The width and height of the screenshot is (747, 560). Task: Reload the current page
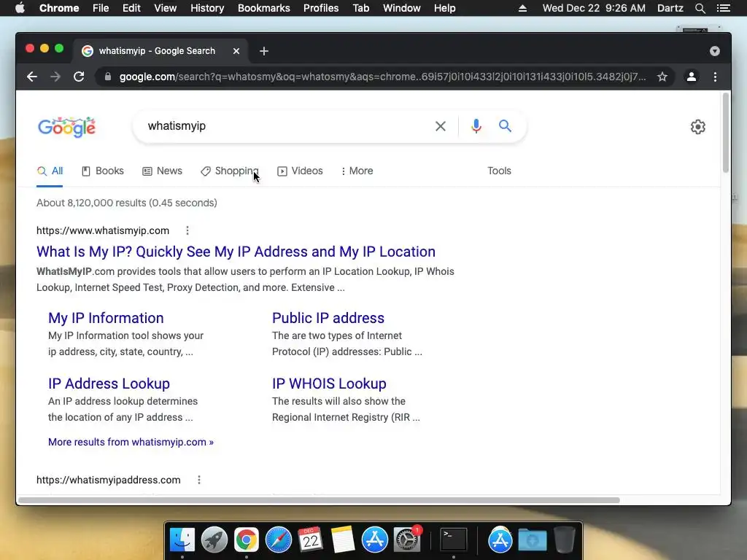pos(79,77)
